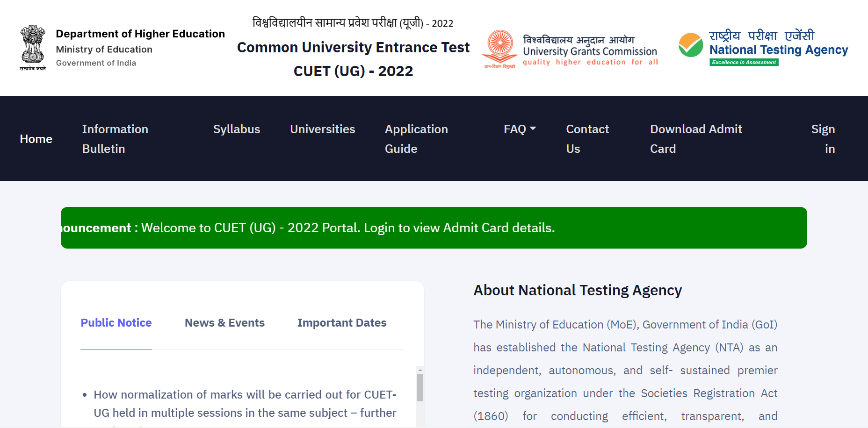This screenshot has height=428, width=868.
Task: Click the green announcement banner
Action: [x=434, y=228]
